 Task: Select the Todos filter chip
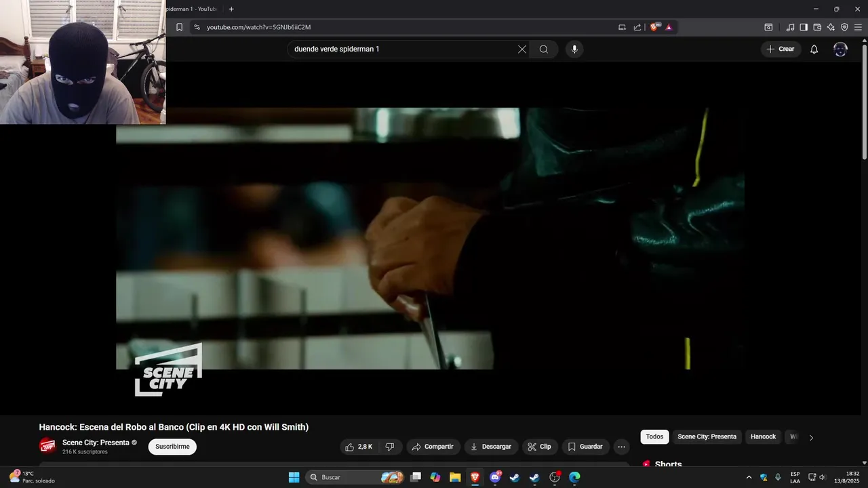(654, 436)
